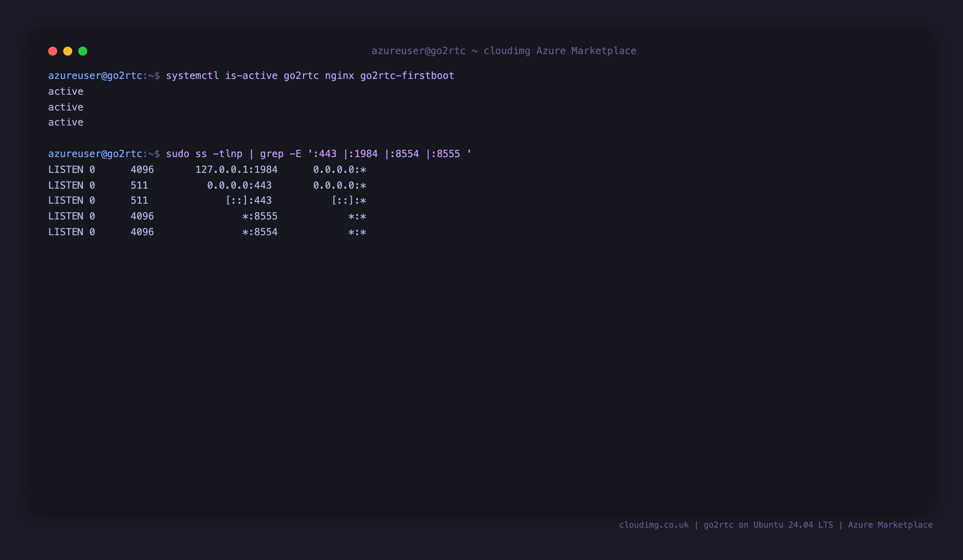The width and height of the screenshot is (963, 560).
Task: Click the '*:8555' local address
Action: [x=260, y=216]
